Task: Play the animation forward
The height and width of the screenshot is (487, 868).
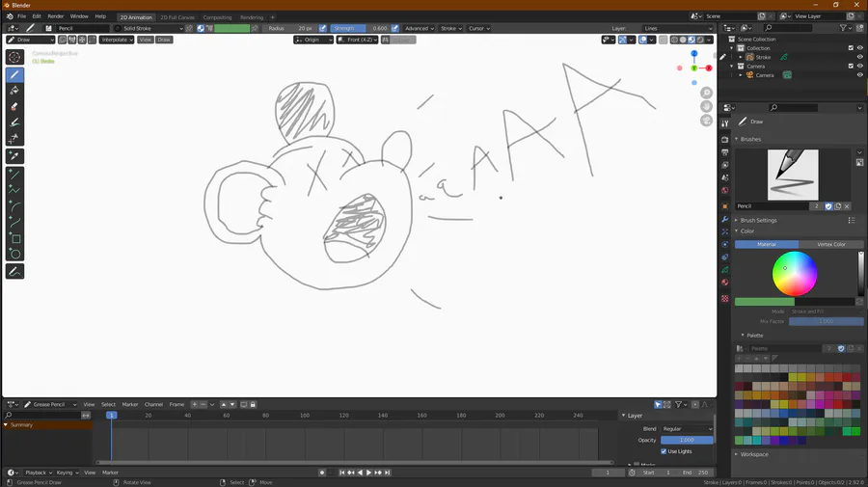Action: click(x=368, y=473)
